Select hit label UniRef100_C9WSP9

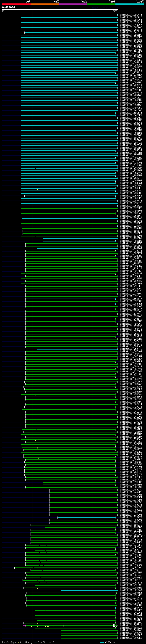coord(131,35)
